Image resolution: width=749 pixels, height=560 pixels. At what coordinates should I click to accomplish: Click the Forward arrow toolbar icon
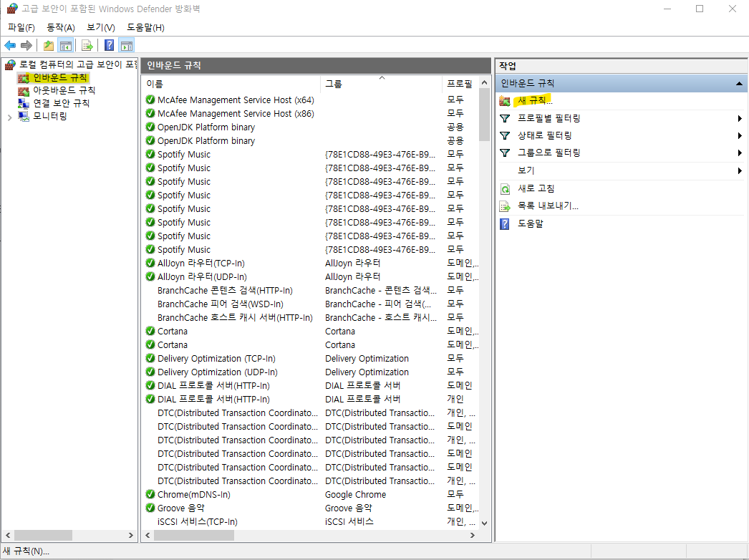26,45
